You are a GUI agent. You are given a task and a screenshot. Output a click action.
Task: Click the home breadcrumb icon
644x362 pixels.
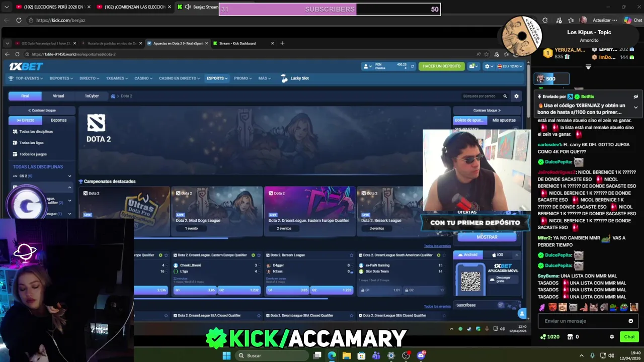click(x=113, y=96)
